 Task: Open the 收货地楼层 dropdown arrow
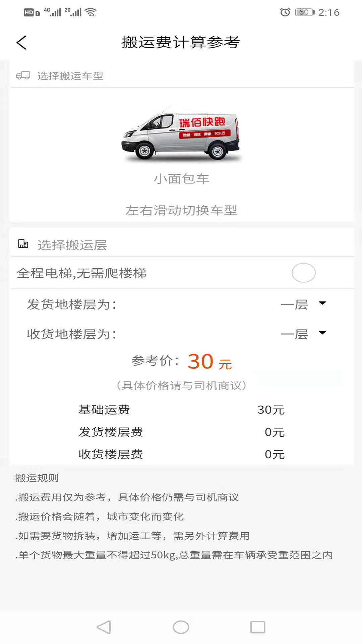(322, 333)
